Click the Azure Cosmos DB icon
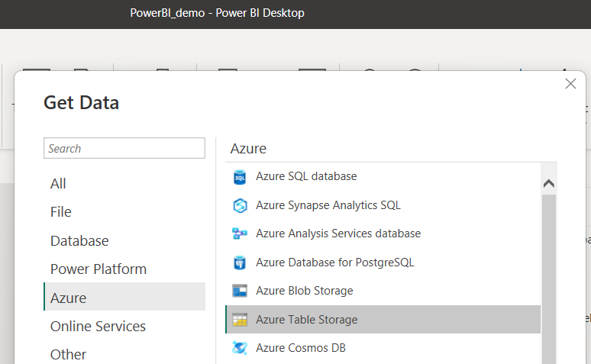Image resolution: width=591 pixels, height=364 pixels. 240,348
